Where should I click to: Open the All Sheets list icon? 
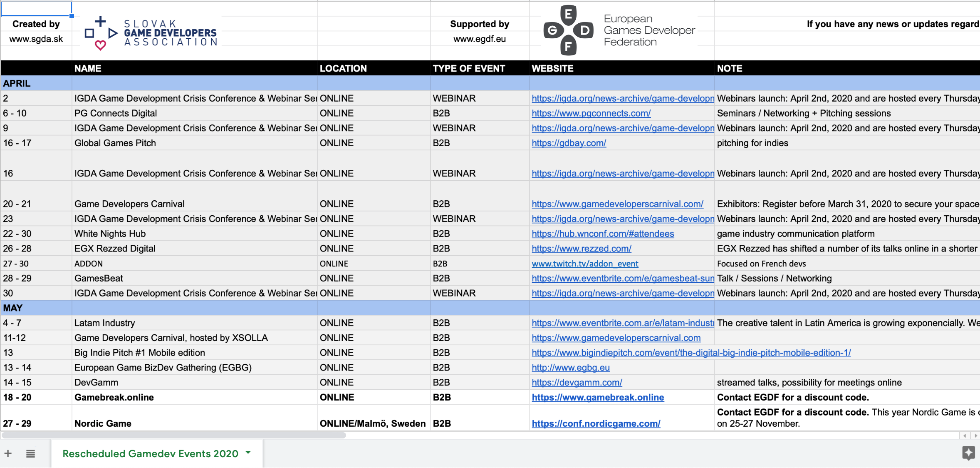coord(30,453)
